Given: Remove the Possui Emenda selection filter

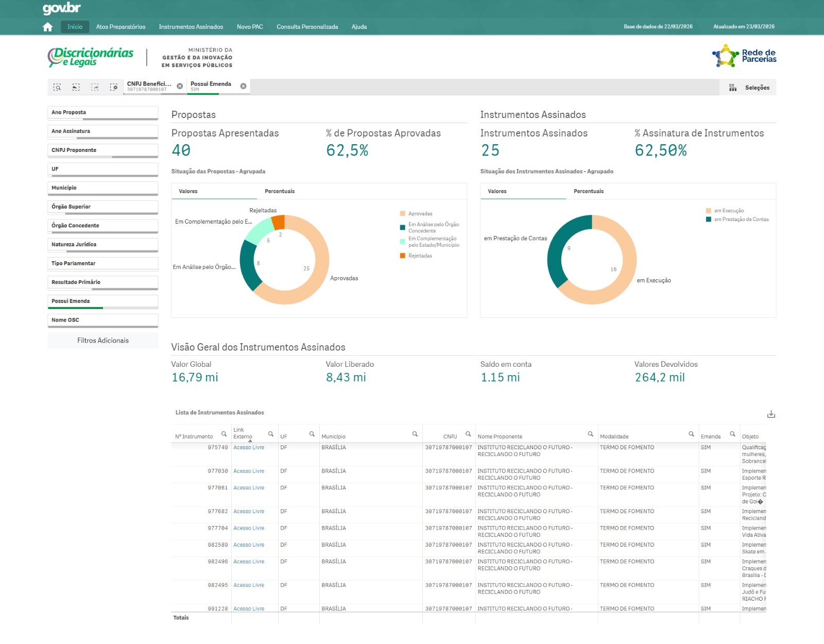Looking at the screenshot, I should pyautogui.click(x=243, y=86).
